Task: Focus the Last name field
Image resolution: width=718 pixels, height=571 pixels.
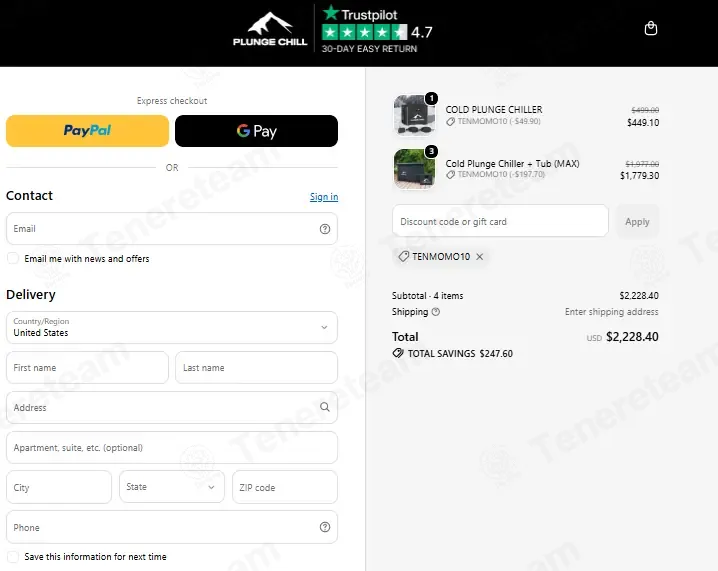Action: (256, 367)
